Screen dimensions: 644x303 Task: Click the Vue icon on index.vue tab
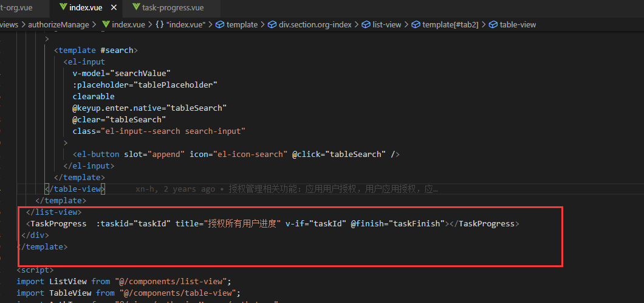coord(63,7)
